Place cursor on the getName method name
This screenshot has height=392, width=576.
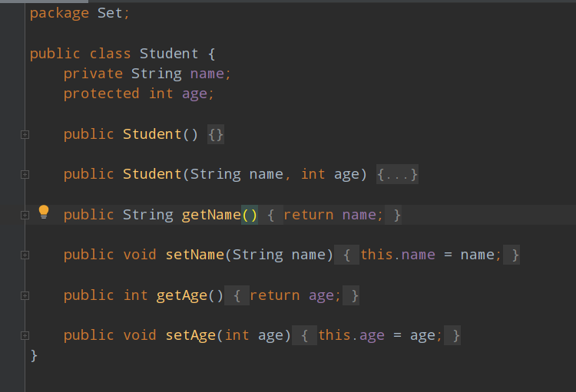coord(211,215)
